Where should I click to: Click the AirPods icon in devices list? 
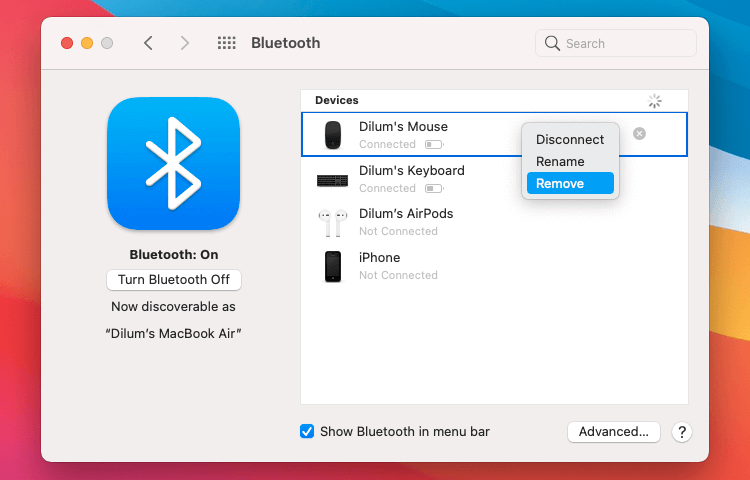click(x=333, y=222)
